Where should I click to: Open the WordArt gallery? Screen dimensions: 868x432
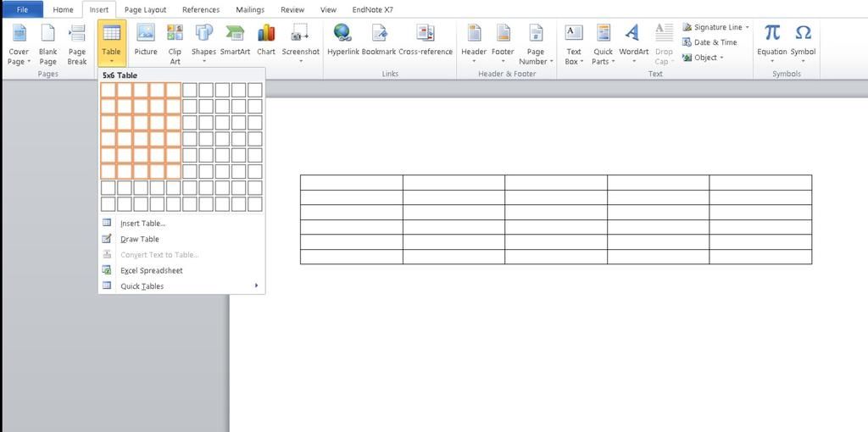pos(634,44)
